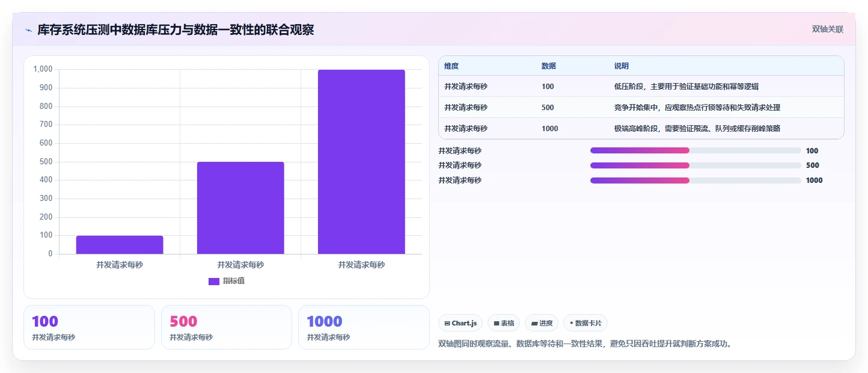Click 并发请求每秒 in table row with 500
The height and width of the screenshot is (373, 868).
(x=466, y=108)
